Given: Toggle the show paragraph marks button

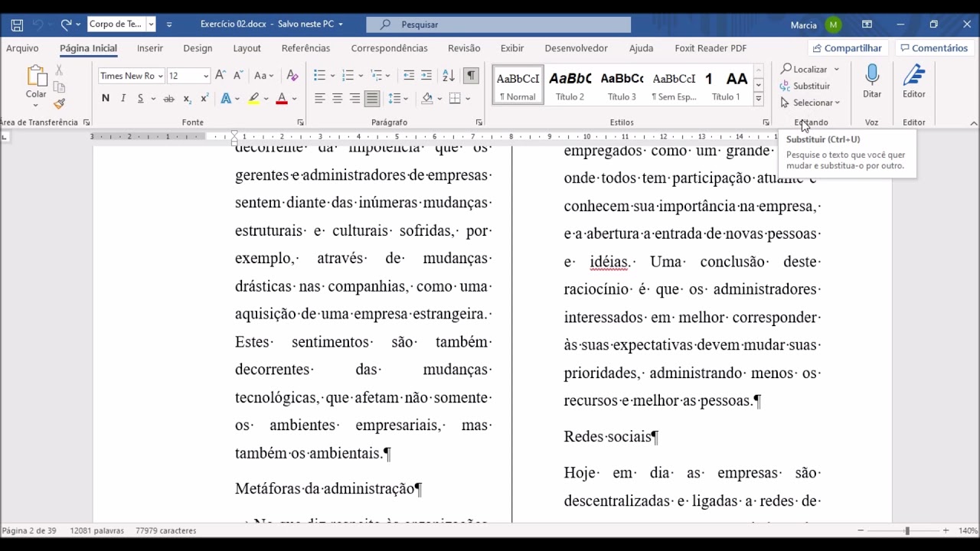Looking at the screenshot, I should (471, 76).
